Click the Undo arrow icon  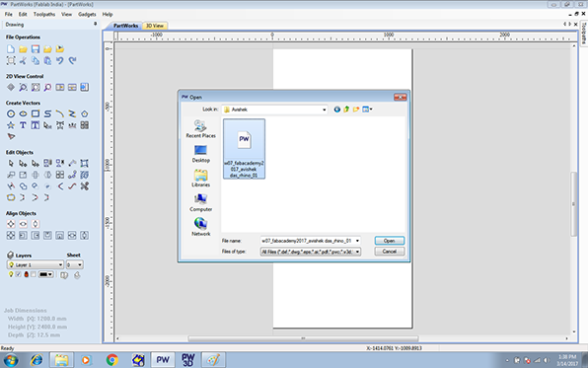pos(60,60)
